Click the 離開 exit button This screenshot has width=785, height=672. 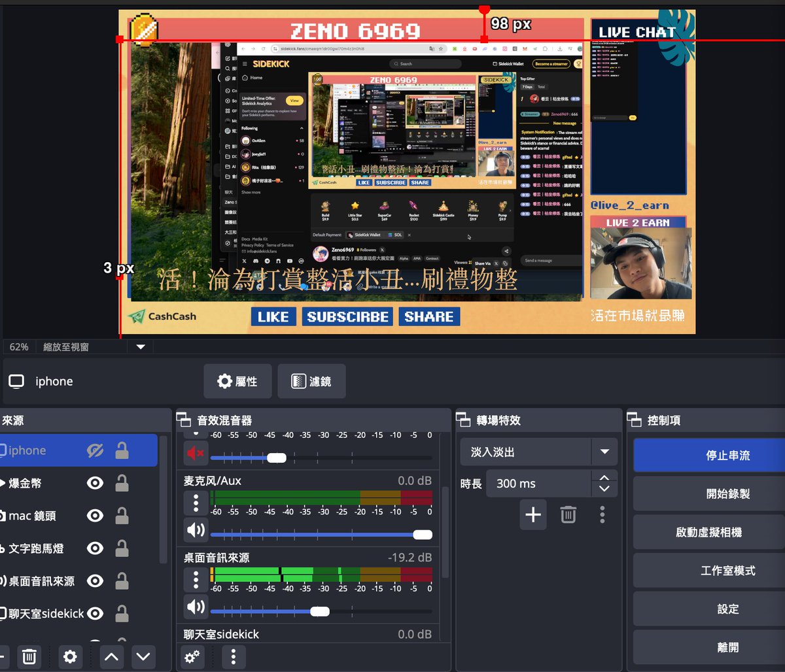pos(709,647)
